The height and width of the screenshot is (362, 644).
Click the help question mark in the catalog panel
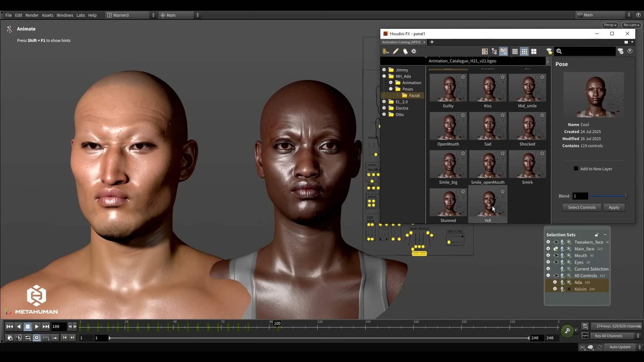(630, 51)
